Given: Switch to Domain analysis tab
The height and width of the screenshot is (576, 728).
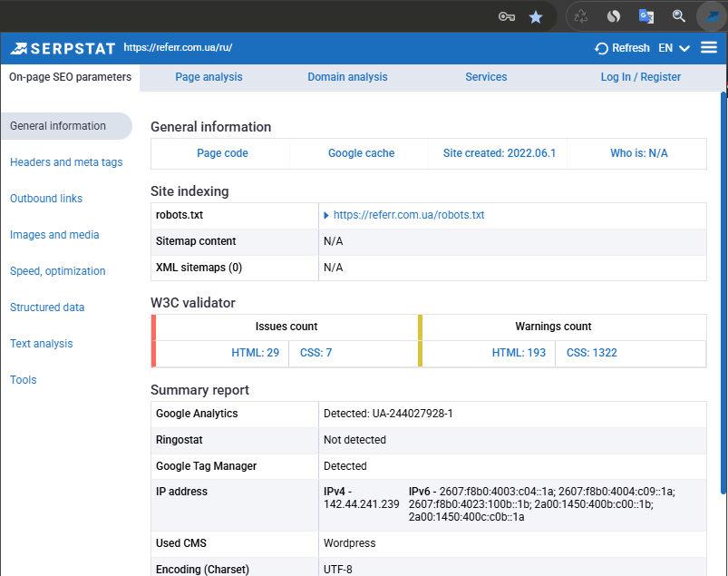Looking at the screenshot, I should (347, 77).
